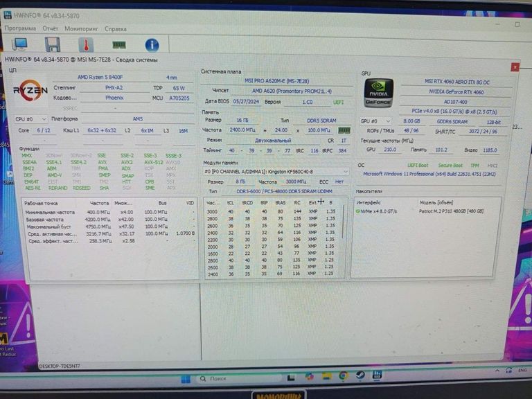
Task: Click the green memory module toolbar icon
Action: tap(119, 45)
